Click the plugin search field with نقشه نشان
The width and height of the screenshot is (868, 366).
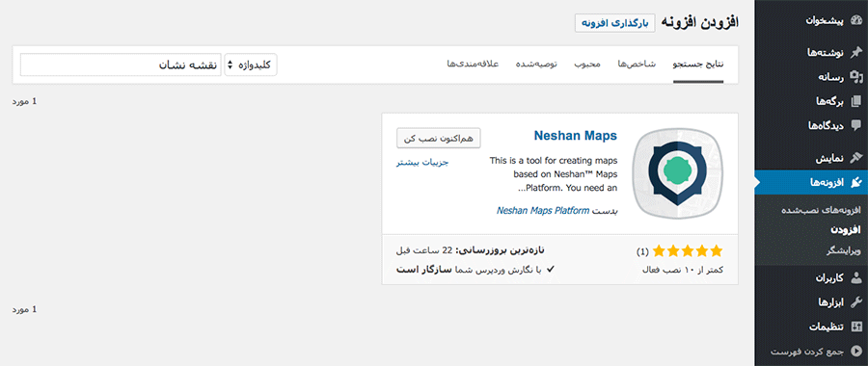coord(121,65)
